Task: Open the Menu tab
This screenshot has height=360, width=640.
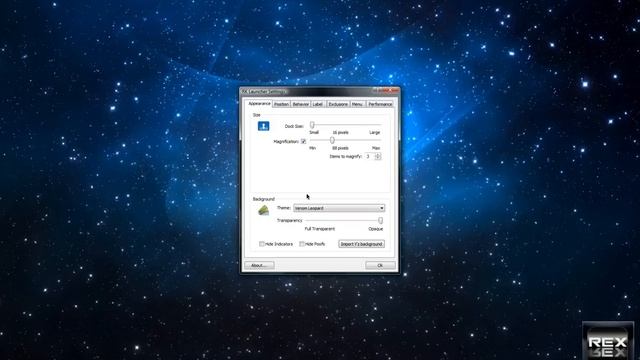Action: [357, 104]
